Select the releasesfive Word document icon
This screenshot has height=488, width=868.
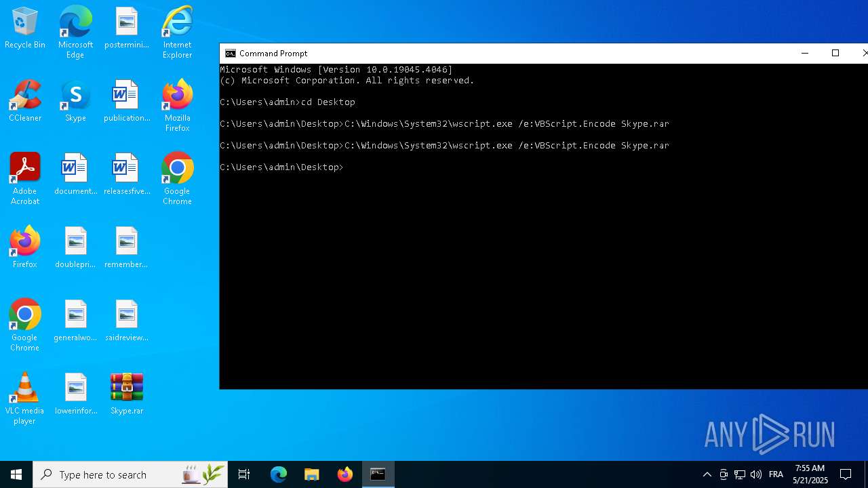(126, 175)
